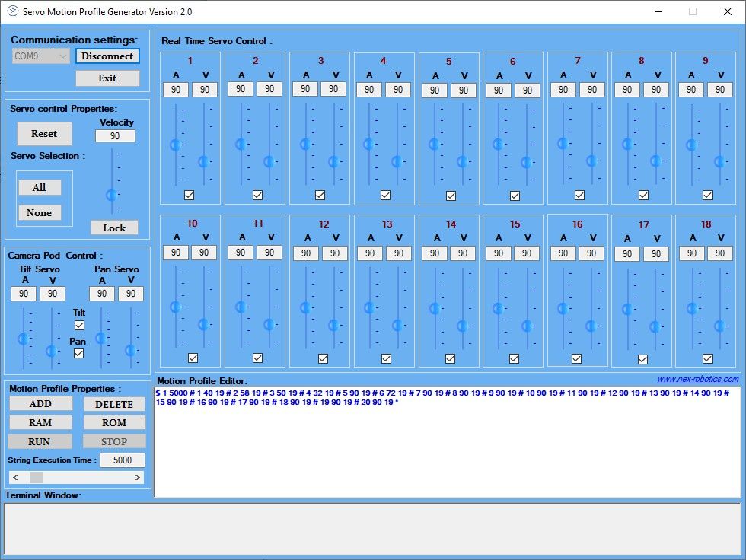746x560 pixels.
Task: Click the Pan Servo angle slider thumb
Action: [100, 339]
